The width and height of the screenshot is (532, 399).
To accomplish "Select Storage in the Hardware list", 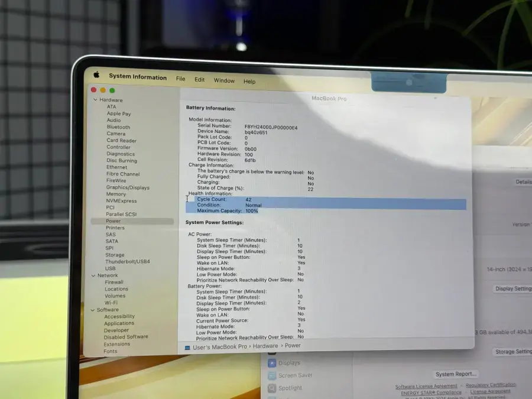I will click(x=115, y=255).
